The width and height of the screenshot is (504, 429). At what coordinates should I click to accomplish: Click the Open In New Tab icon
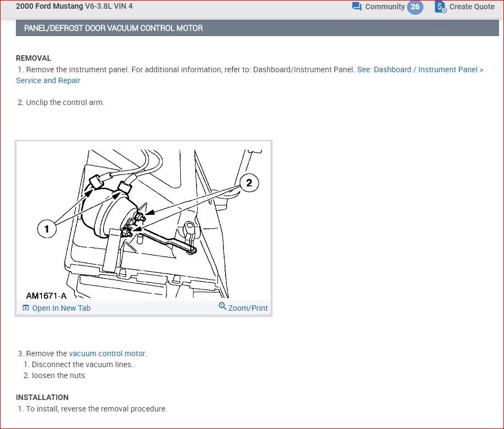pyautogui.click(x=26, y=308)
